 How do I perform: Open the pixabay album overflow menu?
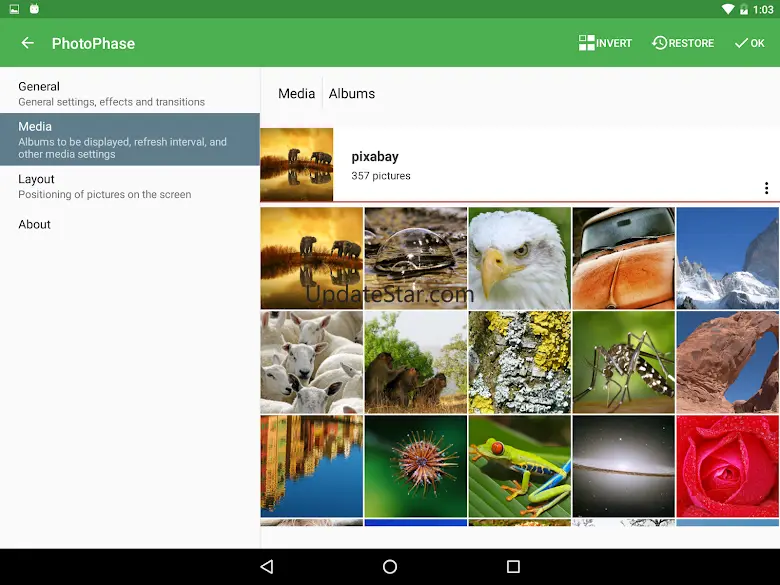(x=766, y=188)
